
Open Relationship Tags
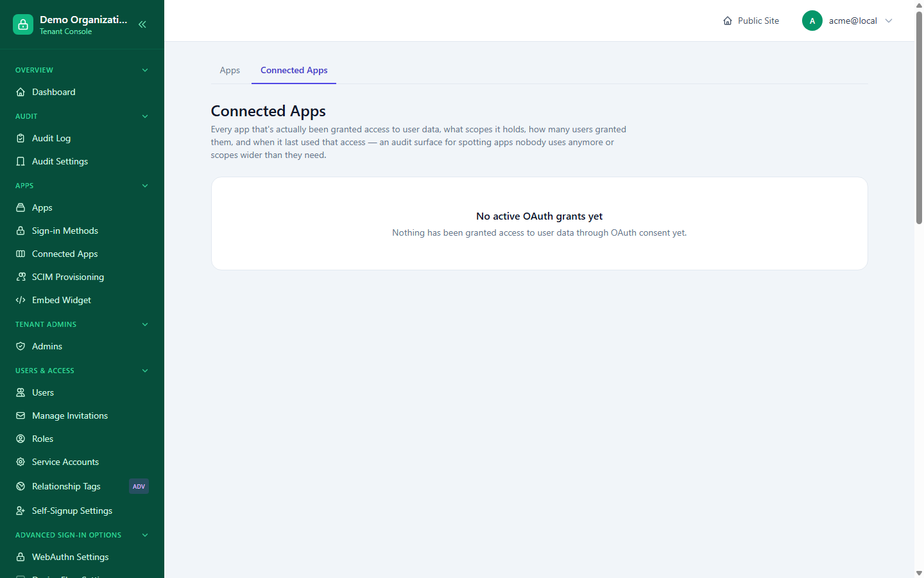82,486
